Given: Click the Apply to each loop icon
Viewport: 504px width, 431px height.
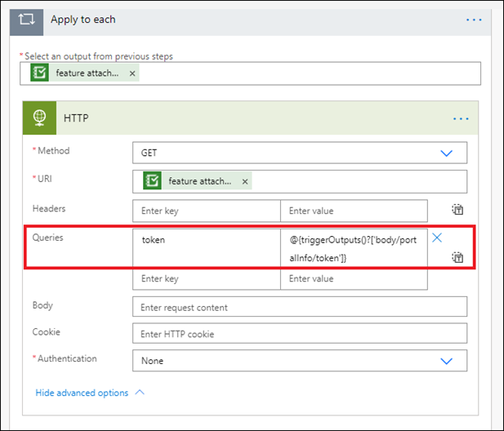Looking at the screenshot, I should pyautogui.click(x=26, y=20).
